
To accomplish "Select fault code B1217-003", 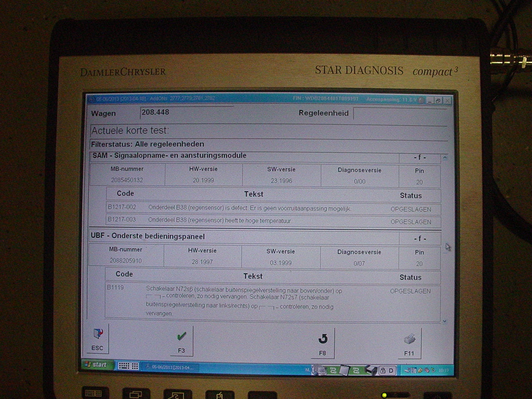I will 121,219.
